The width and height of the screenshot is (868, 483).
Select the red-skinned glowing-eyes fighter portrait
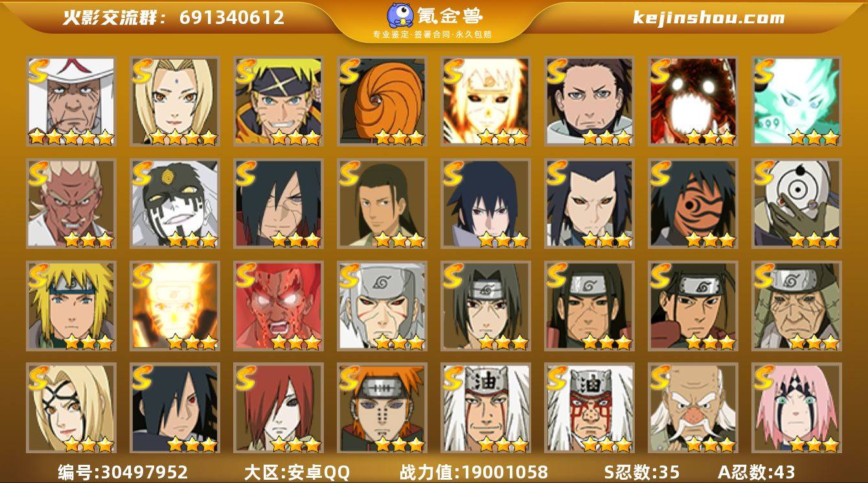tap(279, 305)
